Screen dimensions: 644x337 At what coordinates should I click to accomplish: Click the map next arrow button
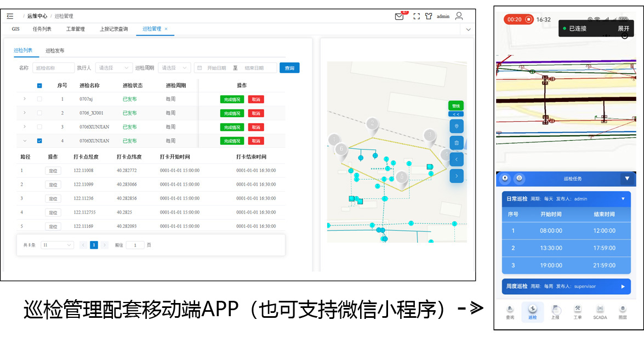[x=457, y=176]
